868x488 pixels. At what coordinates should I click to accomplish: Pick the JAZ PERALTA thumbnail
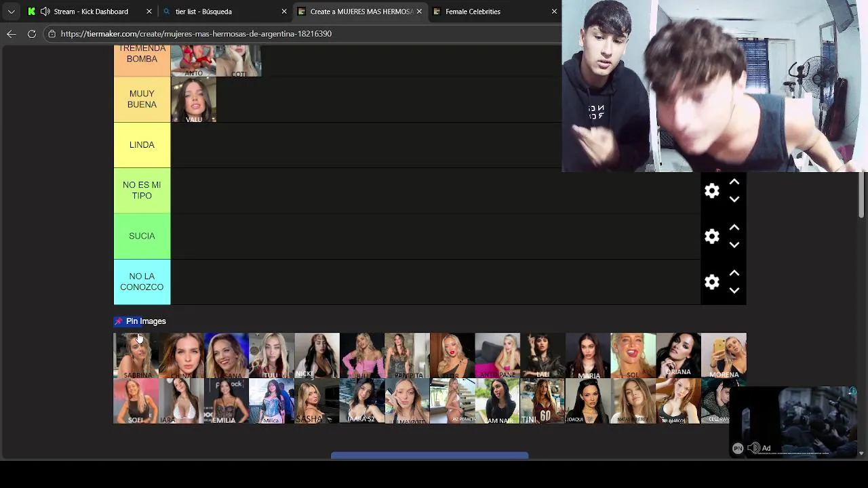click(x=452, y=401)
